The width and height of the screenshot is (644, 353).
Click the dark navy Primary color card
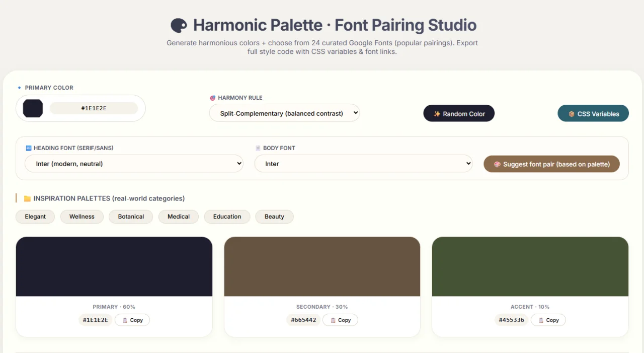(x=114, y=266)
